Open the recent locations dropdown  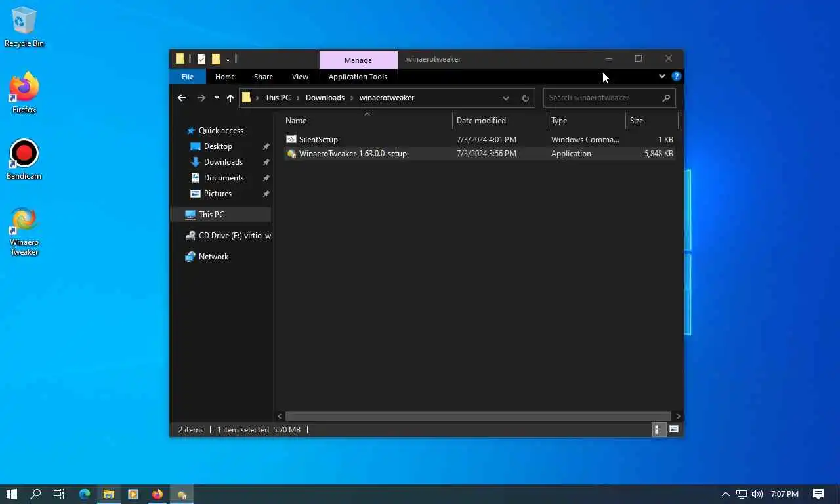click(217, 98)
